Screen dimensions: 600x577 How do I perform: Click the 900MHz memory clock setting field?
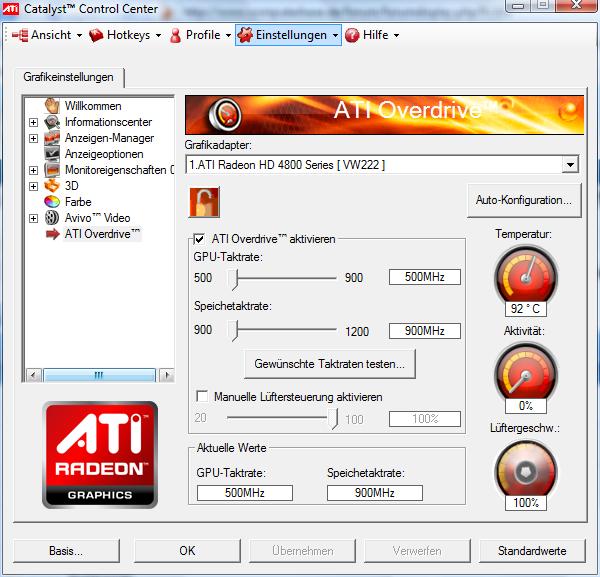(425, 331)
